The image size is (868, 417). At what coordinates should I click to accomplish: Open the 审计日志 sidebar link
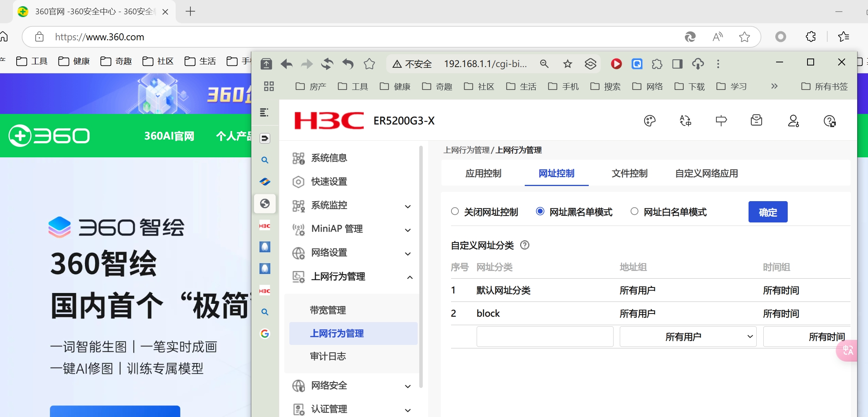328,357
